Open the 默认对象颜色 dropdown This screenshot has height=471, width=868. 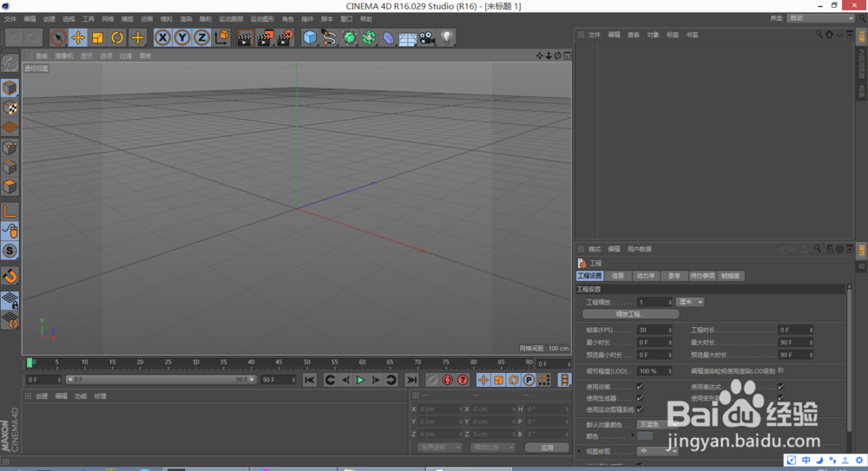pos(657,424)
